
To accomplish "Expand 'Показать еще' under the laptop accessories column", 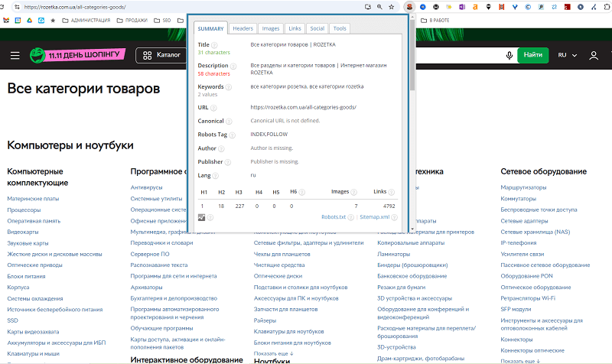I will coord(273,353).
